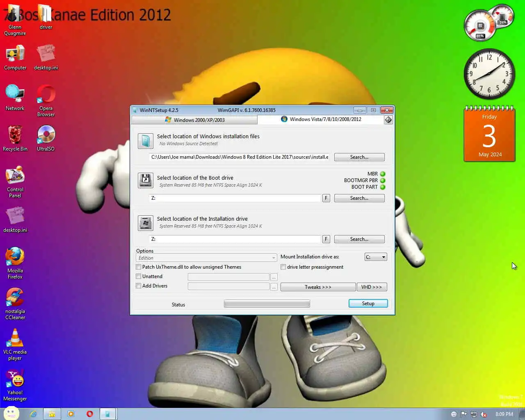Click Search for the Installation drive

[359, 239]
